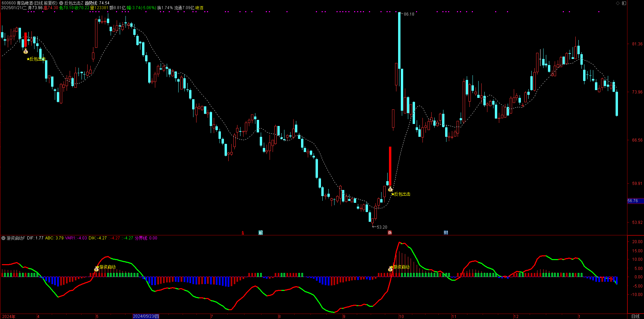Click the money bag at October 游资启动 signal
This screenshot has height=319, width=644.
click(390, 269)
